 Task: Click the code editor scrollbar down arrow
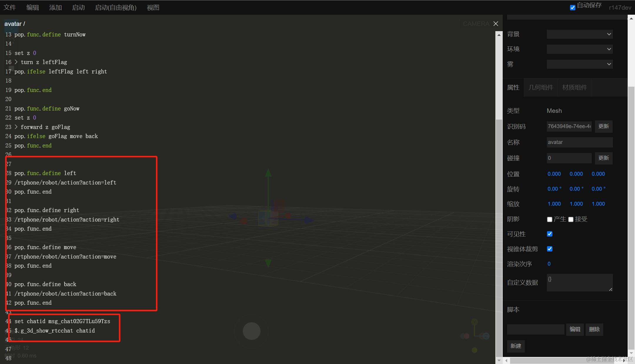tap(499, 360)
